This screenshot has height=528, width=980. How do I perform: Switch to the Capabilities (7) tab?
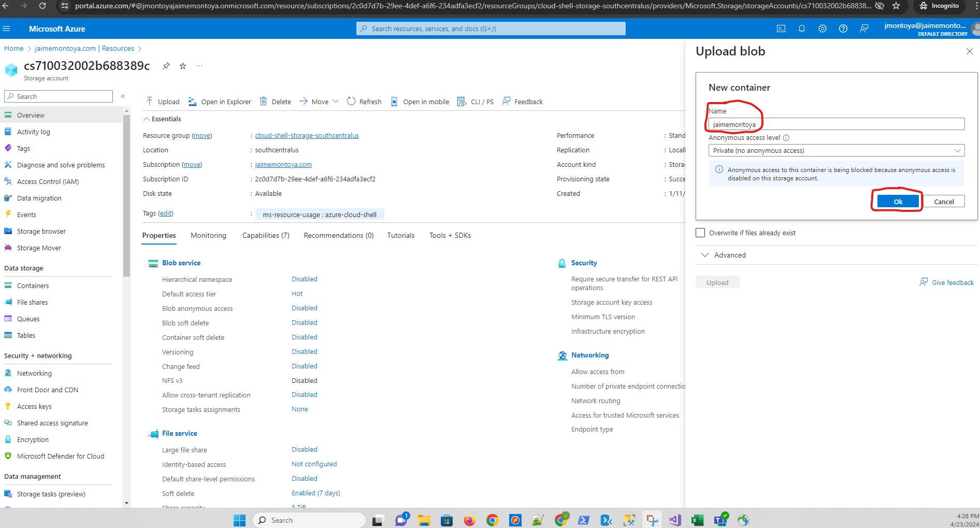[266, 235]
